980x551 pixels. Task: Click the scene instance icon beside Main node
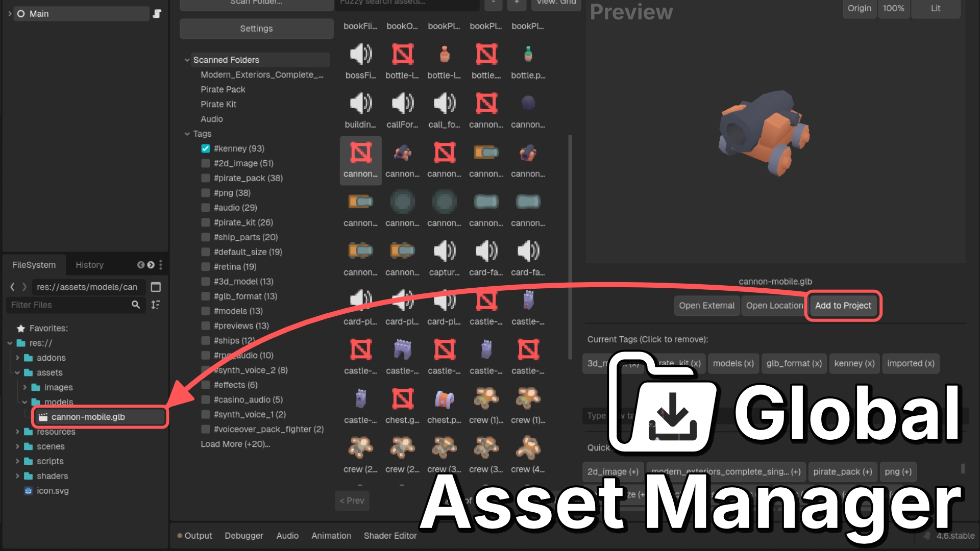click(x=157, y=13)
